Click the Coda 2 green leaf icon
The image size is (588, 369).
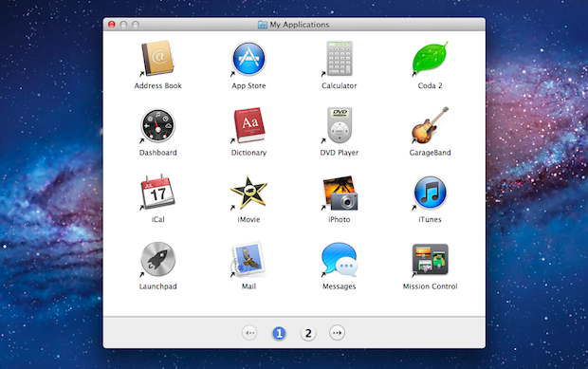coord(430,59)
